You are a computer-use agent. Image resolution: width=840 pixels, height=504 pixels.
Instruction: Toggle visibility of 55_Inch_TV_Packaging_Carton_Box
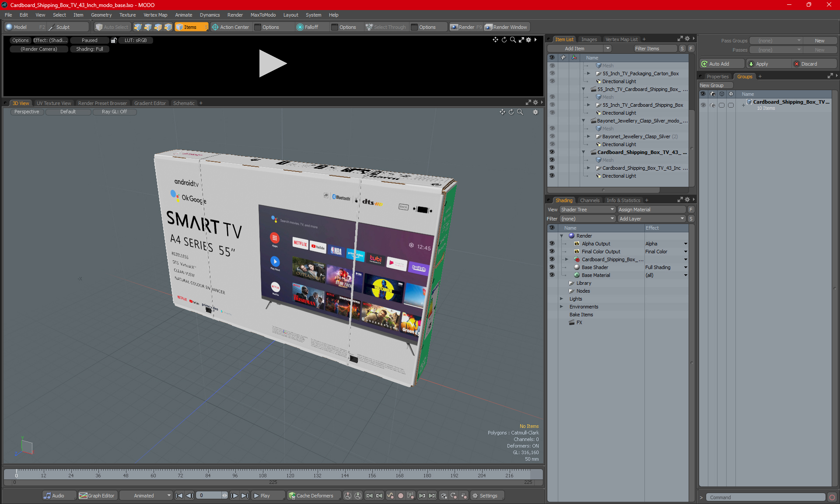552,73
